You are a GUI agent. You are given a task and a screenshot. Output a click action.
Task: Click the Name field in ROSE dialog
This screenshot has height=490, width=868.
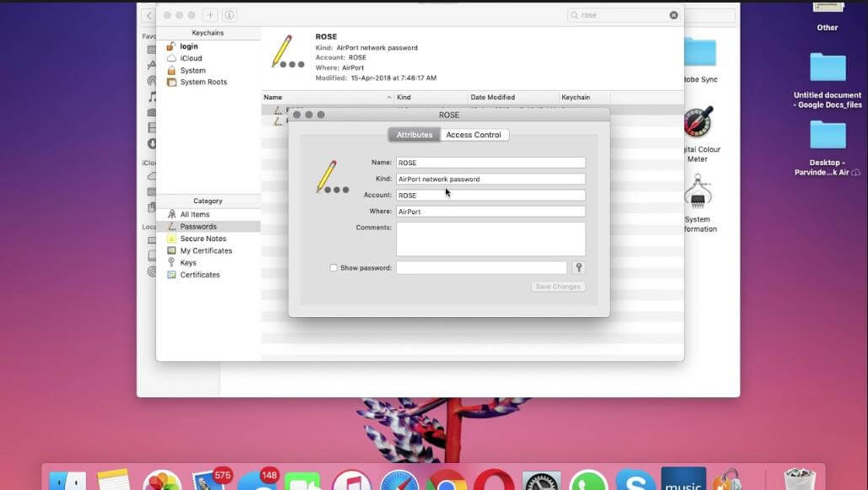click(490, 163)
